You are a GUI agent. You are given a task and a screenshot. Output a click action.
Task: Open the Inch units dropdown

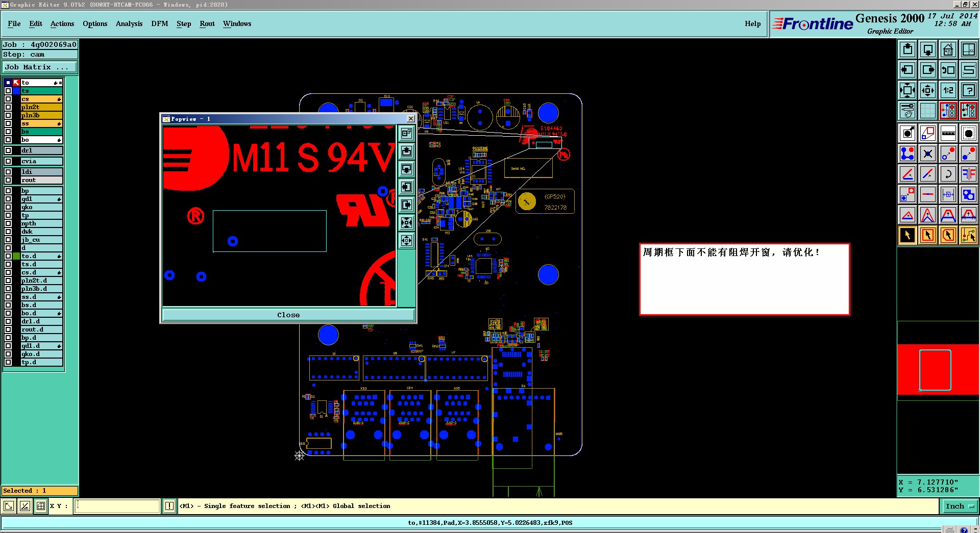tap(960, 506)
